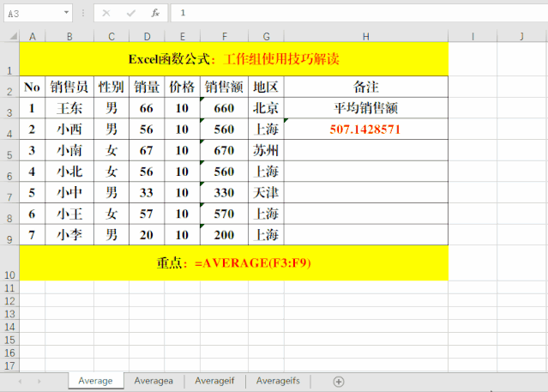Image resolution: width=548 pixels, height=392 pixels.
Task: Click the Enter checkmark icon in formula bar
Action: pyautogui.click(x=130, y=13)
